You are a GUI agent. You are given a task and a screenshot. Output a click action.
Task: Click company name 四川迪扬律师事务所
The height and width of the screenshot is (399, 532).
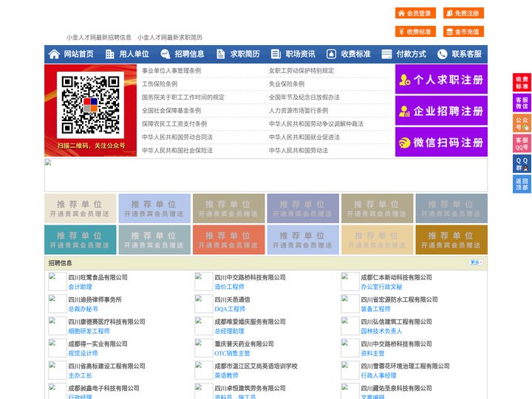coord(95,299)
